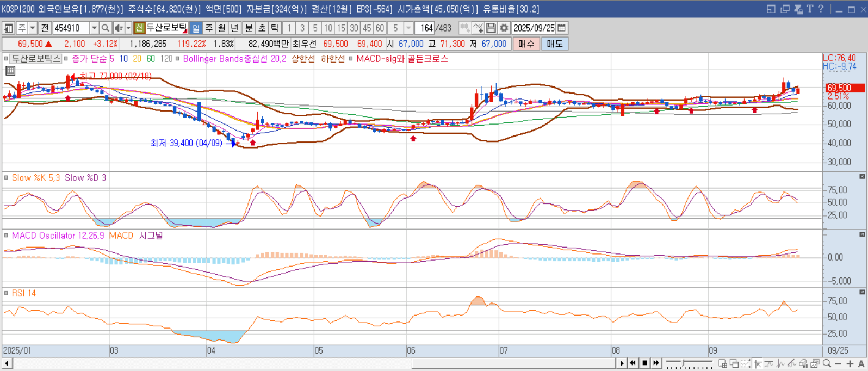Click the trendline drawing icon at bottom
The image size is (868, 371).
[792, 363]
